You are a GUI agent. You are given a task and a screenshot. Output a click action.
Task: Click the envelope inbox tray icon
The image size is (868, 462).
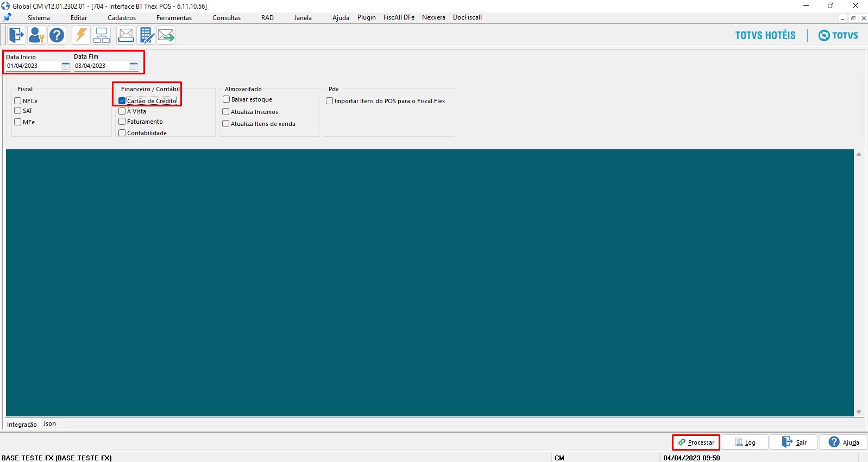[x=125, y=35]
